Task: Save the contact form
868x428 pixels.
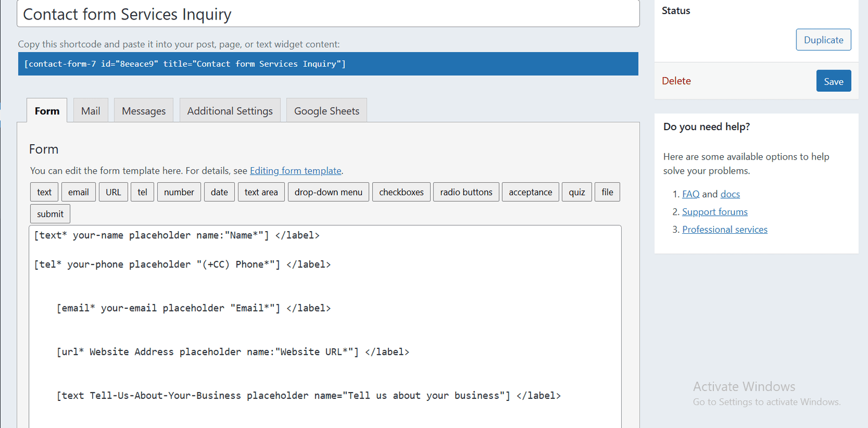Action: (833, 81)
